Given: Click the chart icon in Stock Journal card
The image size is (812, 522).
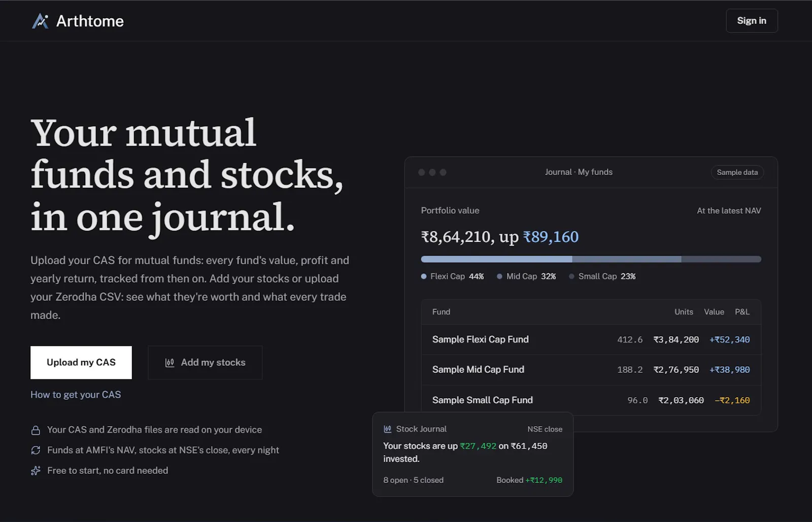Looking at the screenshot, I should [x=388, y=429].
